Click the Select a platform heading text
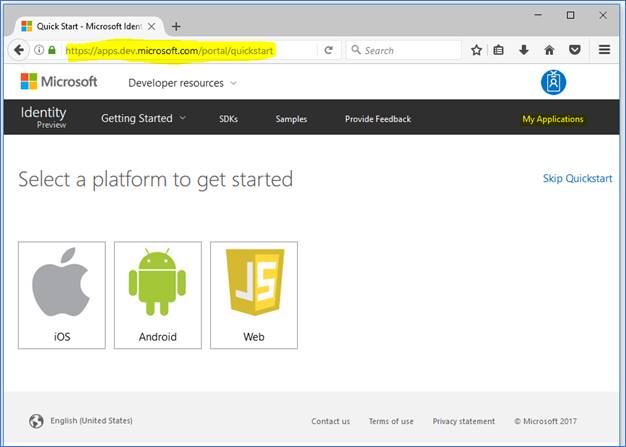Screen dimensions: 626x447 coord(156,179)
